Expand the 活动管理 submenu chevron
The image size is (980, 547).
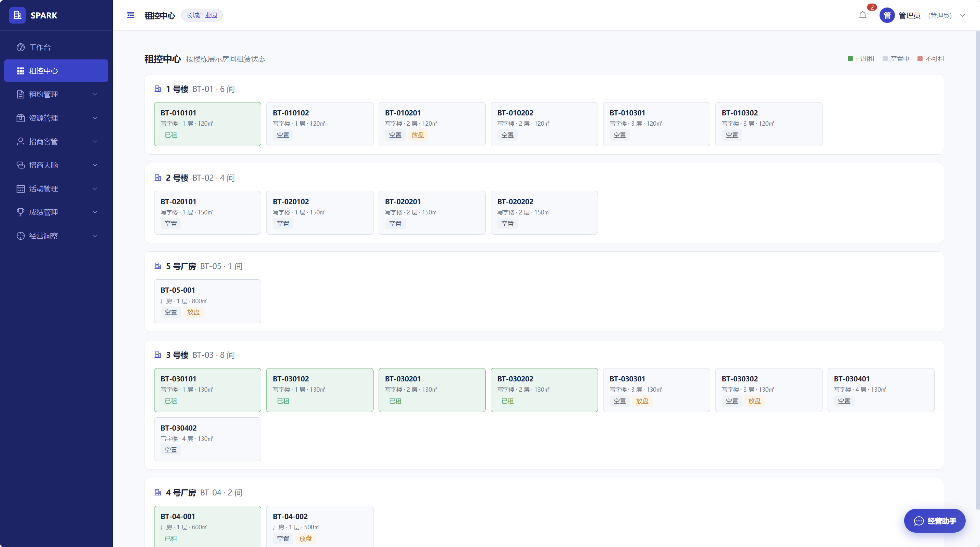[95, 188]
